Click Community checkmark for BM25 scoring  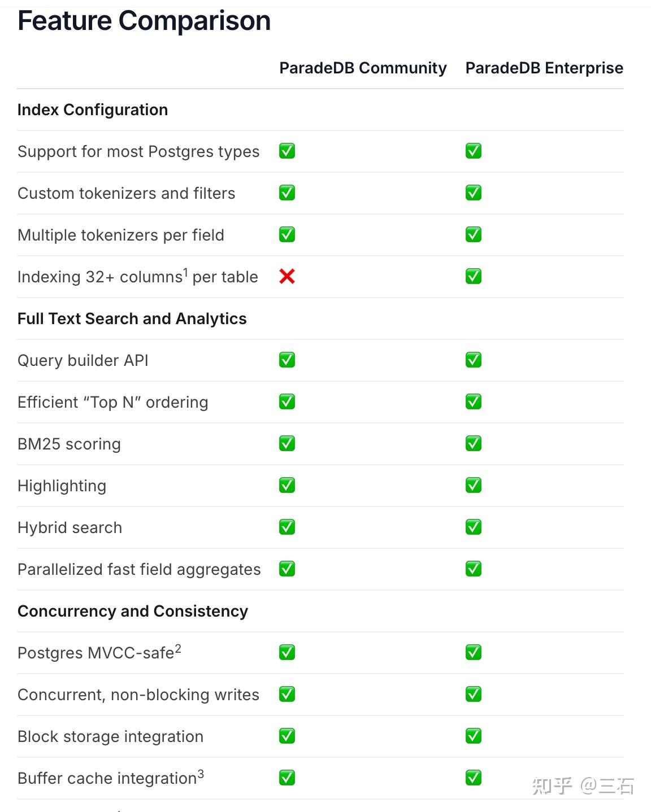[287, 443]
